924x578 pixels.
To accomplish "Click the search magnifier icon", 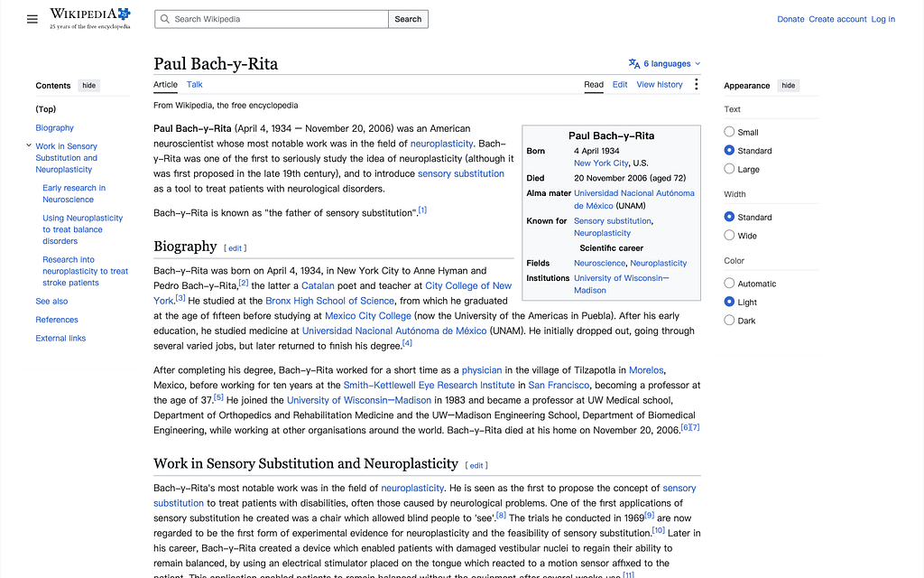I will coord(165,19).
